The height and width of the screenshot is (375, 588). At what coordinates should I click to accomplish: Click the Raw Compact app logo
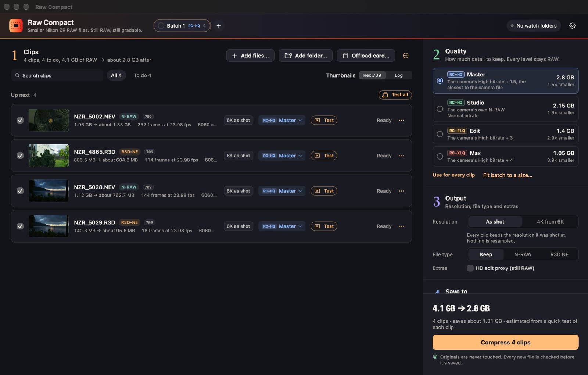point(16,26)
